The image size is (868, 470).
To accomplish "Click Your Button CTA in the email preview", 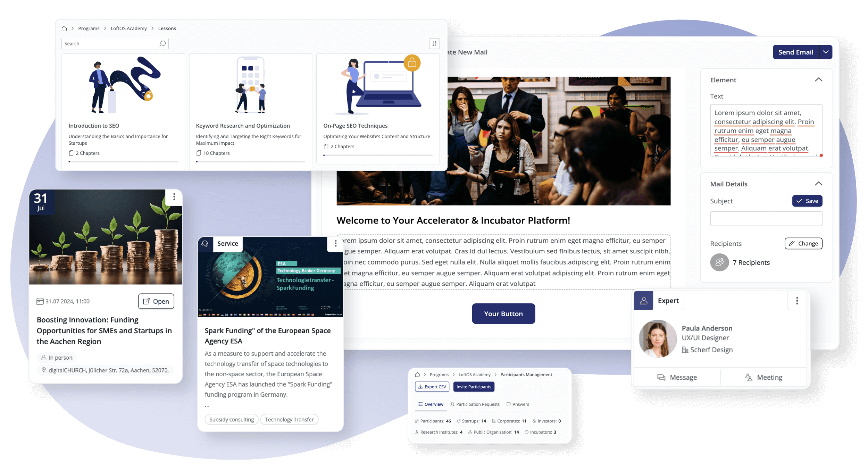I will point(503,313).
